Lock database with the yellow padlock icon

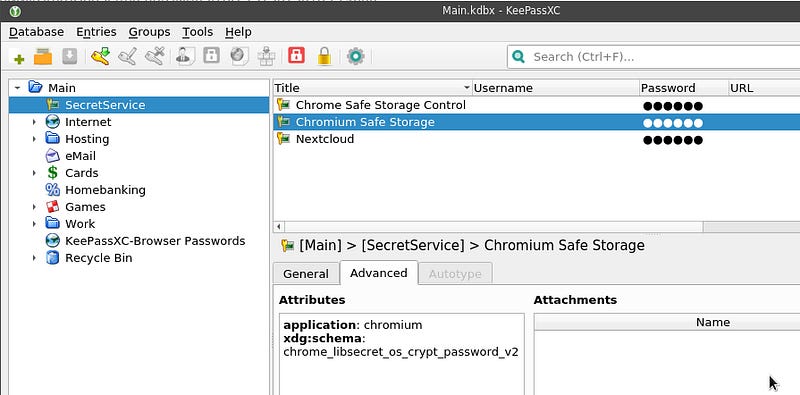pyautogui.click(x=324, y=56)
